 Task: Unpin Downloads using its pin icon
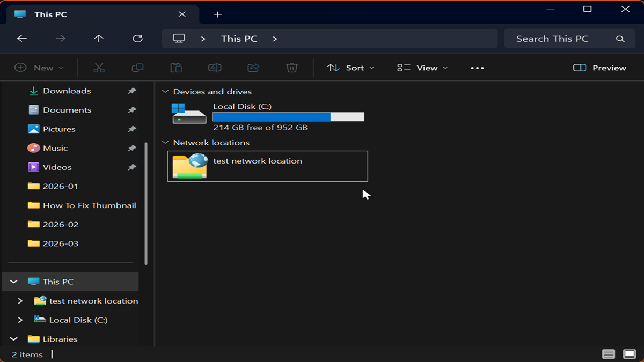[132, 91]
